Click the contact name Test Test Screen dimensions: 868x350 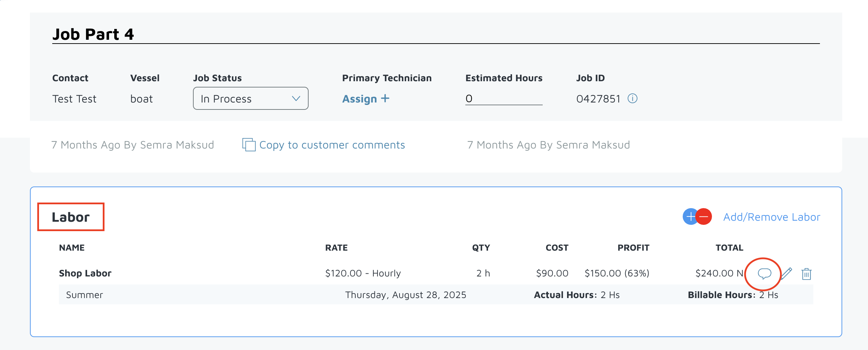coord(74,99)
